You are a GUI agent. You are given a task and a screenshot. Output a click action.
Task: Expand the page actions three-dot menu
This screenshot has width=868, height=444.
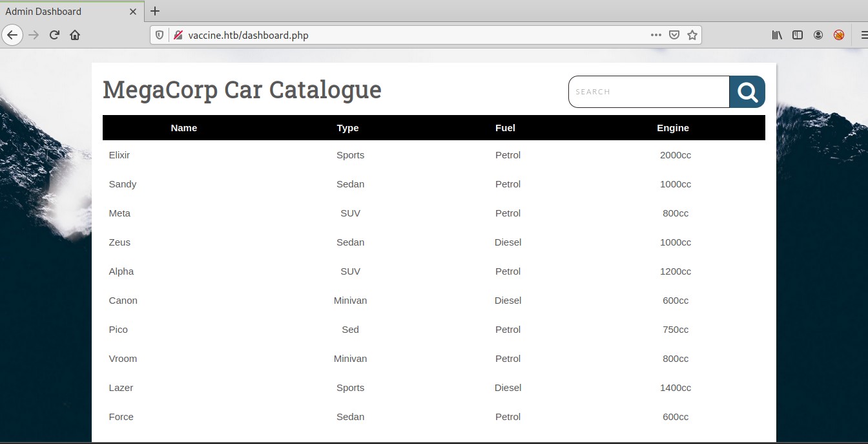[656, 35]
